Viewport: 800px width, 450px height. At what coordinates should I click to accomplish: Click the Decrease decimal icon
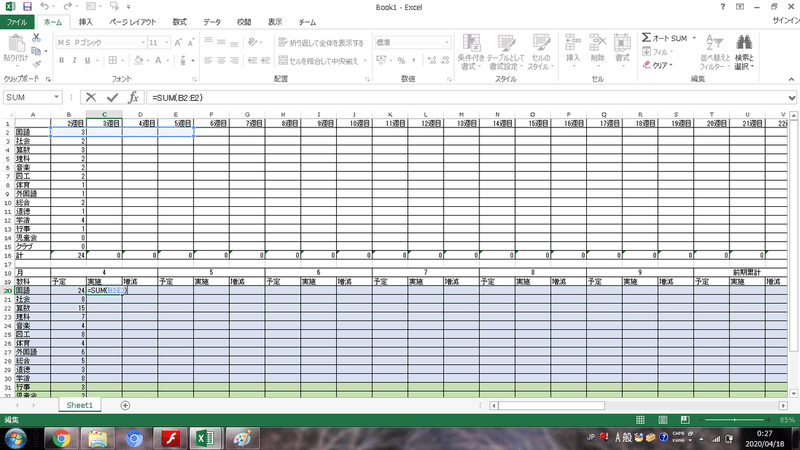tap(445, 61)
